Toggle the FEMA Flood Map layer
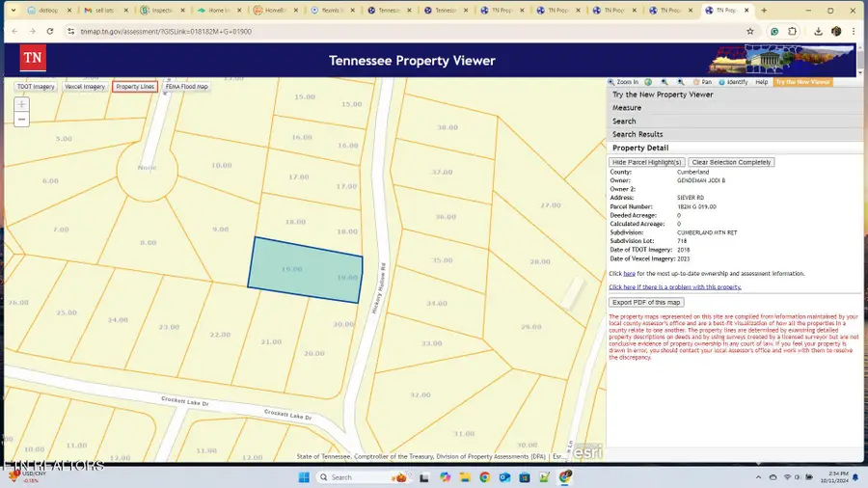868x488 pixels. (187, 87)
